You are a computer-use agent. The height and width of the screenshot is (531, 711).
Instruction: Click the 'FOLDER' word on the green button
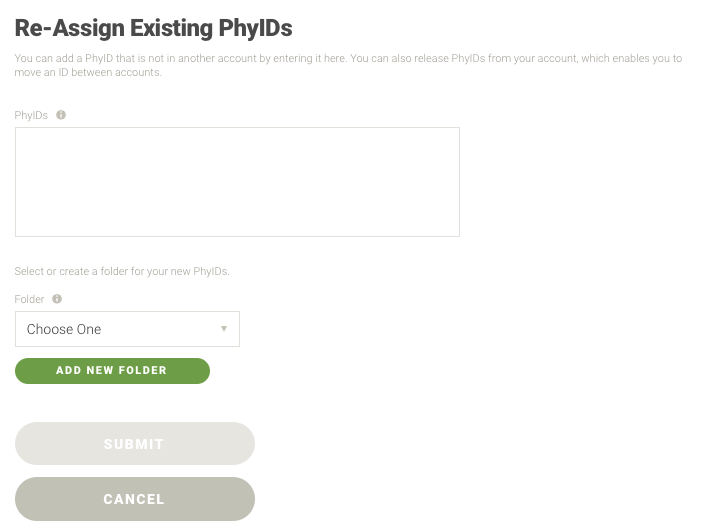pos(142,371)
